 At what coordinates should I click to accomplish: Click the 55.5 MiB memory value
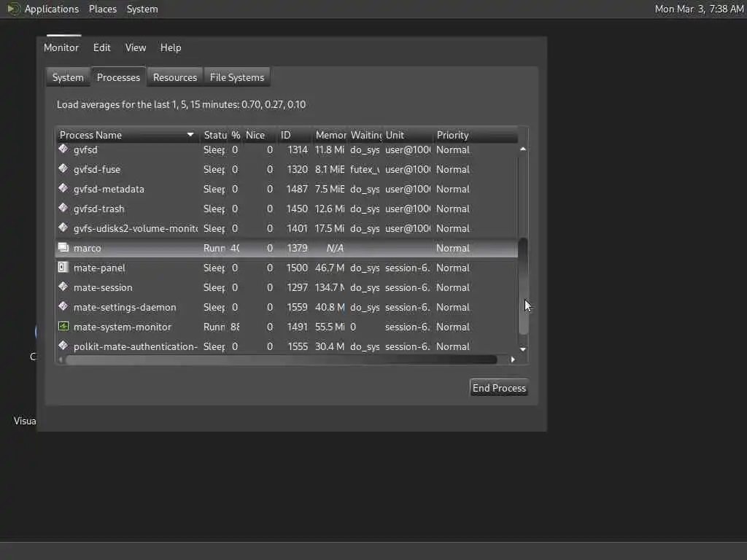(329, 327)
